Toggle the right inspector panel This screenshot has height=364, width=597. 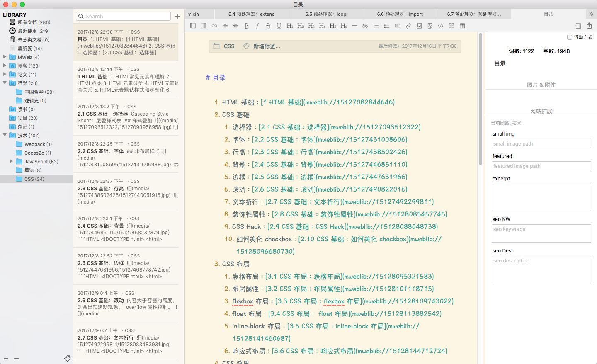click(578, 26)
